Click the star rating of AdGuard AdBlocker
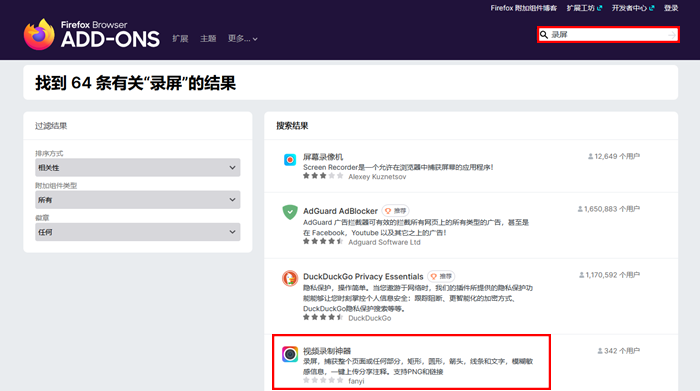This screenshot has height=391, width=700. [323, 241]
